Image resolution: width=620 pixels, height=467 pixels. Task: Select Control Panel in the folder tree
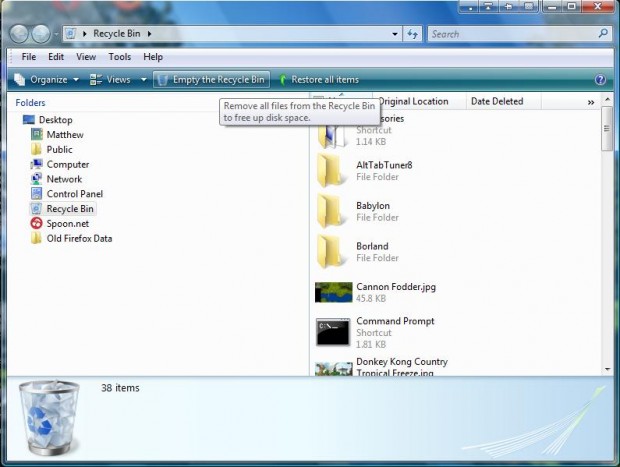click(75, 194)
